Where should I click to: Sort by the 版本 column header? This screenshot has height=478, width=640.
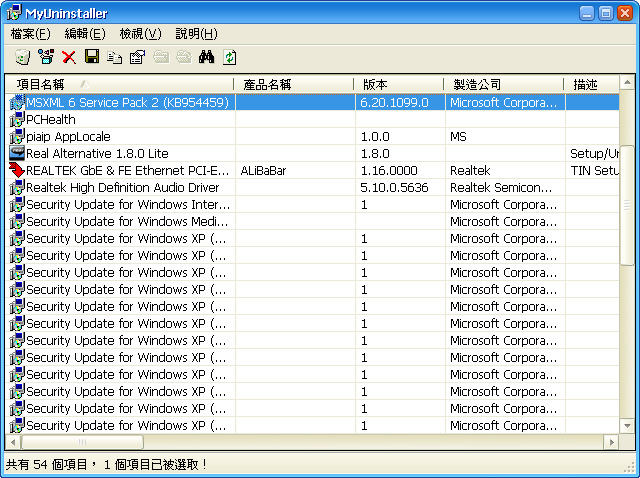pyautogui.click(x=399, y=84)
